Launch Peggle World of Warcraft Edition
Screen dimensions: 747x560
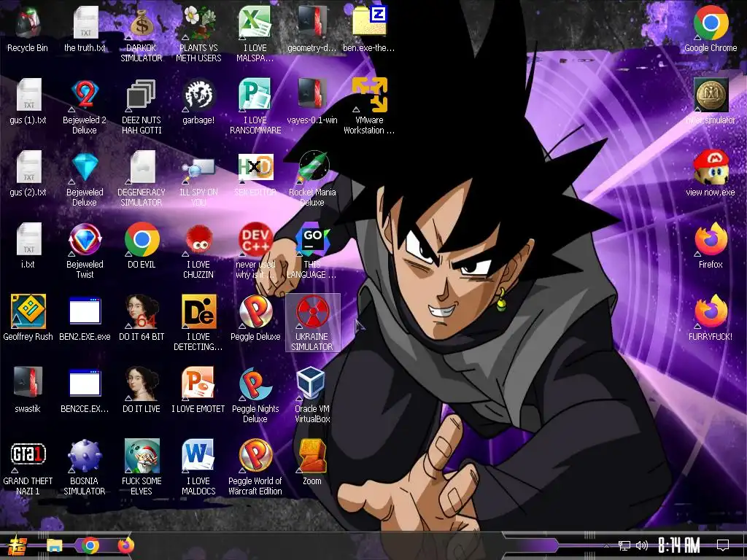(x=255, y=469)
